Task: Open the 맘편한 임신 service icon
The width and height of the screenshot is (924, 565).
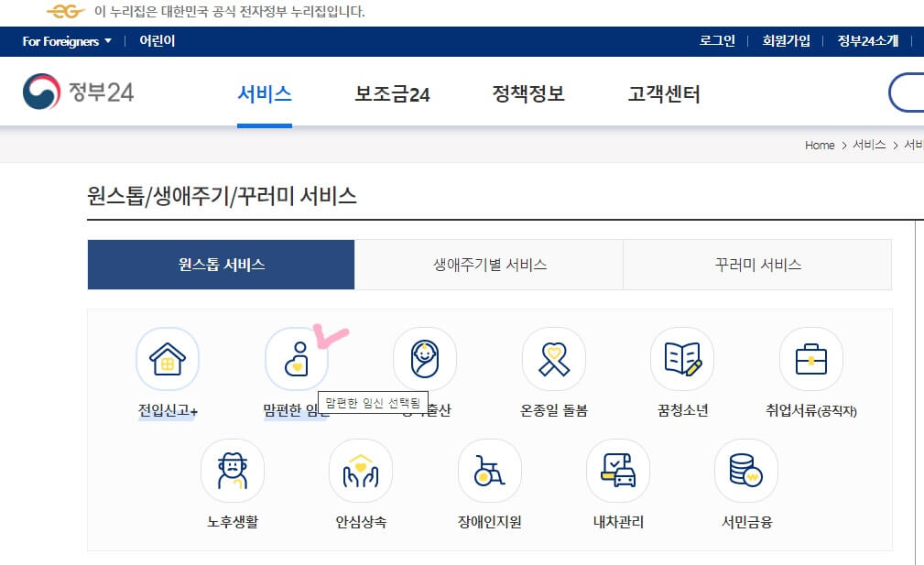Action: click(x=297, y=360)
